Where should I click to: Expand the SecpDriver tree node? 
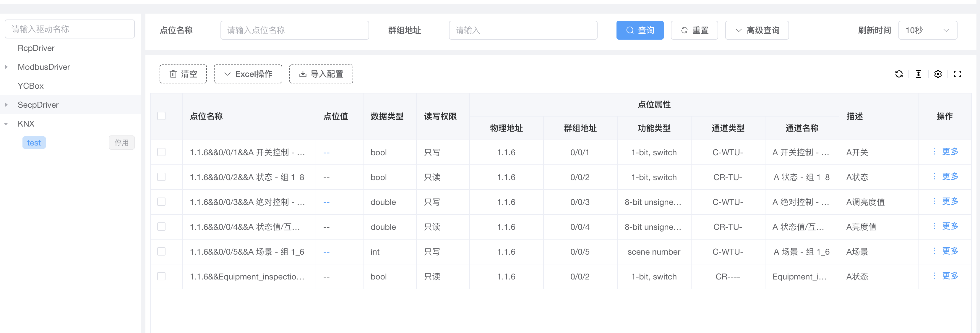(x=6, y=105)
